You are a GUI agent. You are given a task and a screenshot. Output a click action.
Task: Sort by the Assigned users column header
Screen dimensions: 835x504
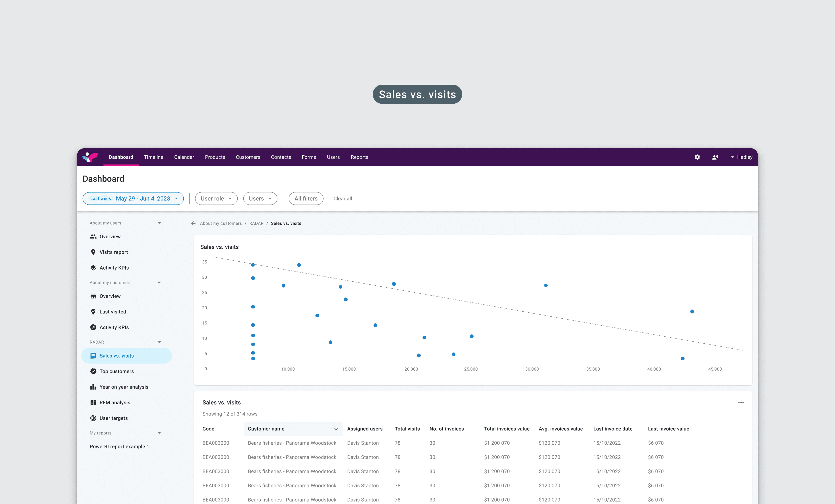coord(365,429)
